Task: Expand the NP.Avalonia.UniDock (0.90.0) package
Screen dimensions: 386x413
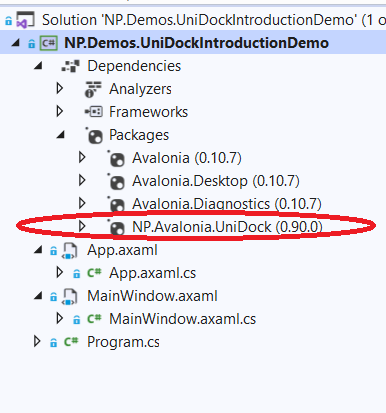Action: click(82, 226)
